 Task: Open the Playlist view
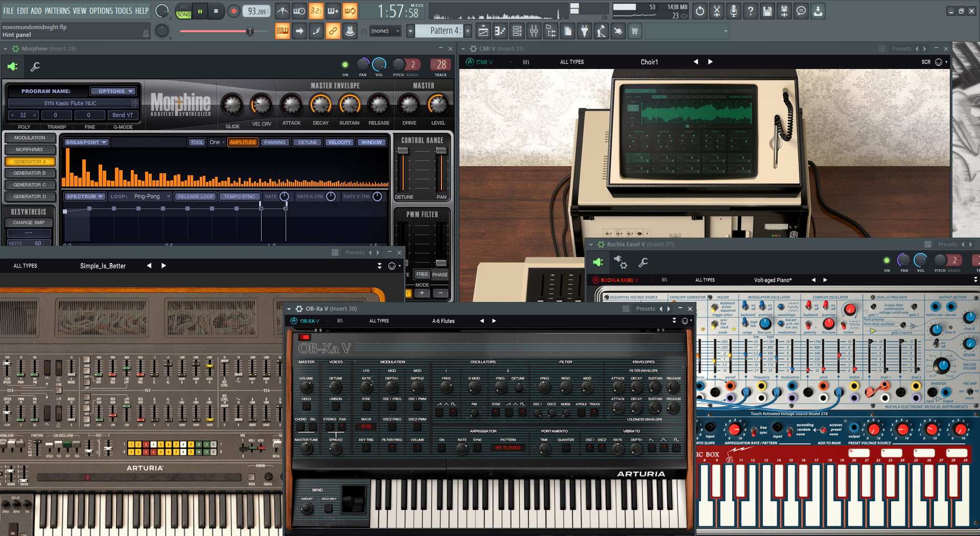(483, 31)
